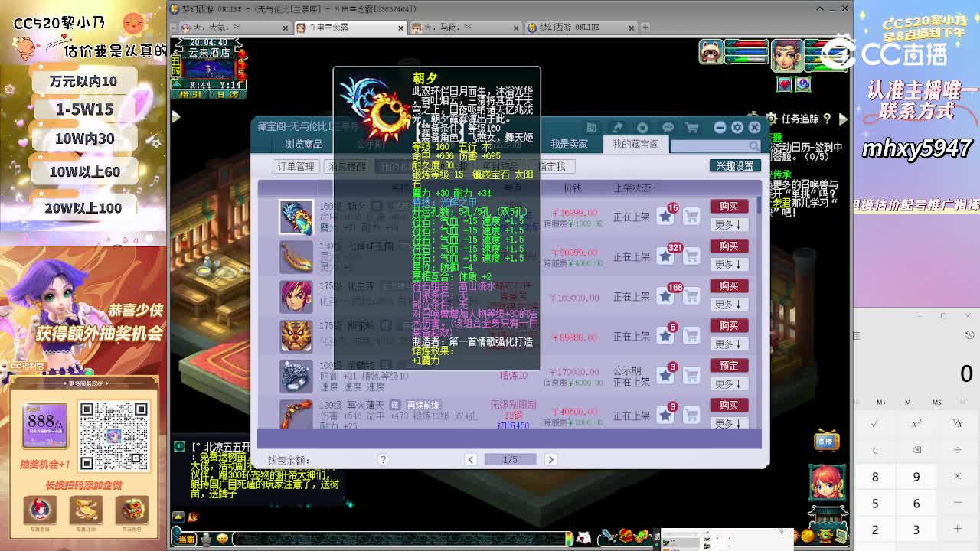Click the 助 help icon in the 藏宝阁 title bar
The width and height of the screenshot is (980, 551).
coord(593,126)
